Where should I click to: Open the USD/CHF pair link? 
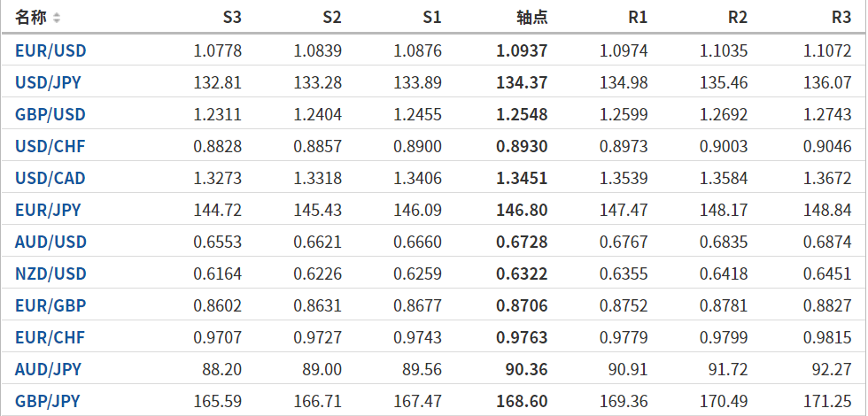[x=50, y=147]
